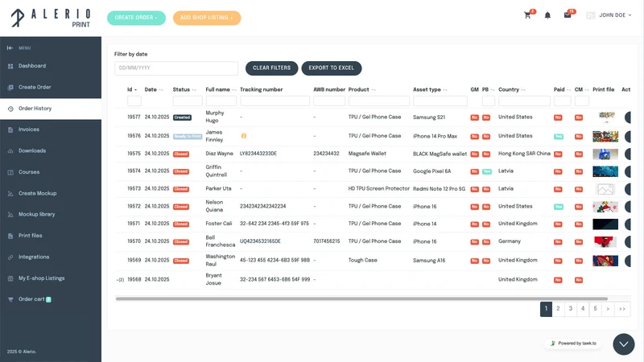Go to page 5 of orders

click(595, 309)
